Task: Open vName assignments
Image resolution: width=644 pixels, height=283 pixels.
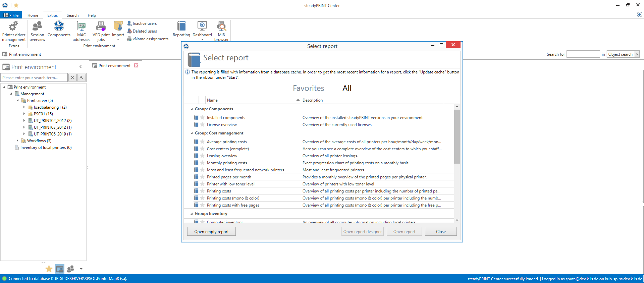Action: coord(148,39)
